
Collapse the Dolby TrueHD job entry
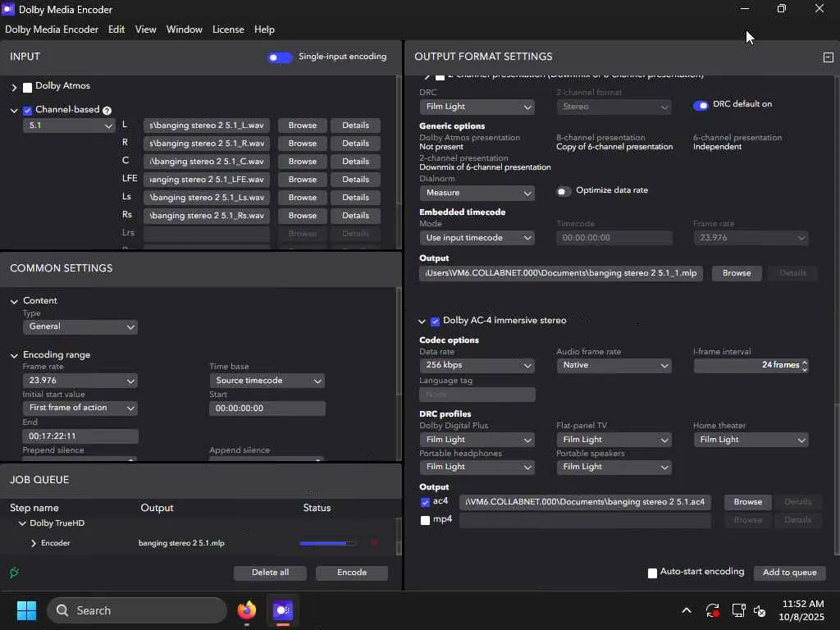click(22, 523)
